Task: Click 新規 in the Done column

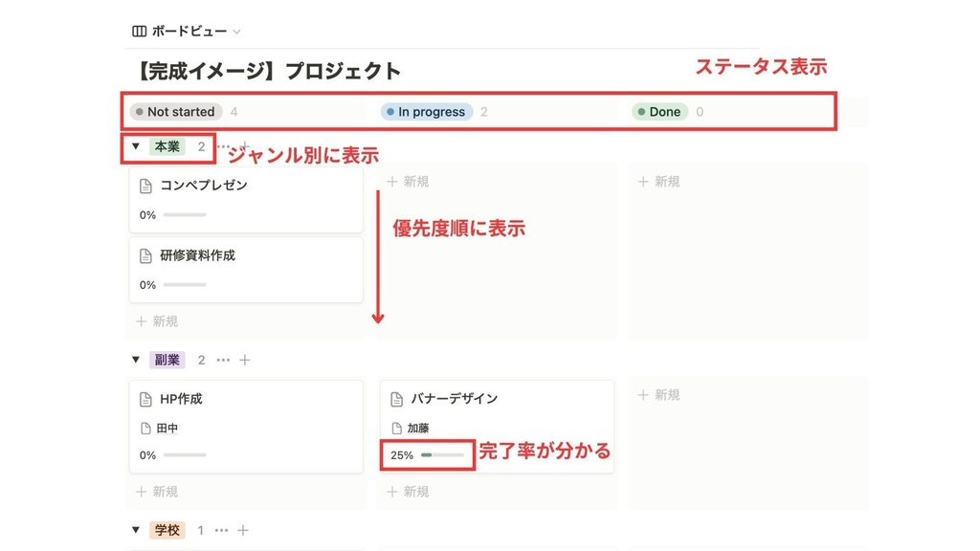Action: point(660,181)
